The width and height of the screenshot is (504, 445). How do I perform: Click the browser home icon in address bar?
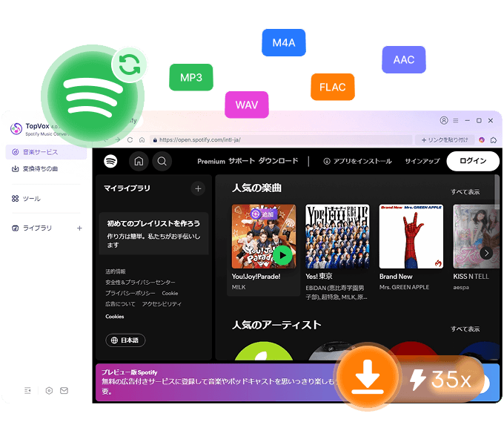coord(142,139)
